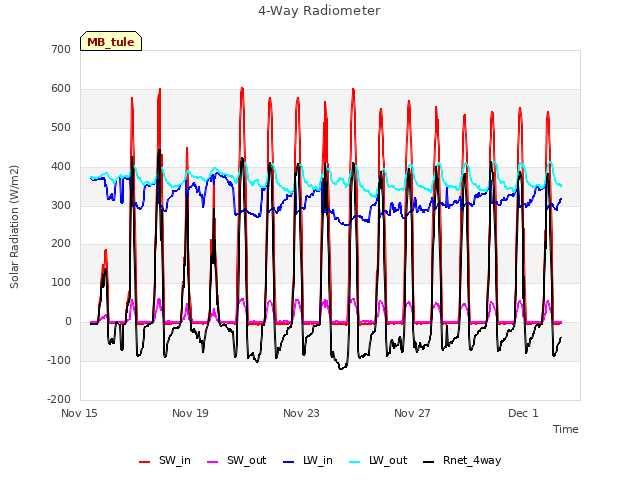Click the -100 y-axis tick label

(x=59, y=360)
